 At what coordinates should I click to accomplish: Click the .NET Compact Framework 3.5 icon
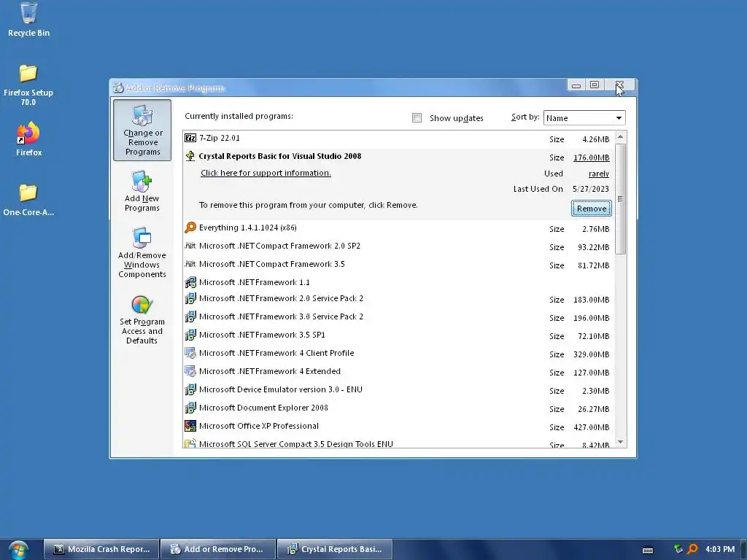[190, 264]
